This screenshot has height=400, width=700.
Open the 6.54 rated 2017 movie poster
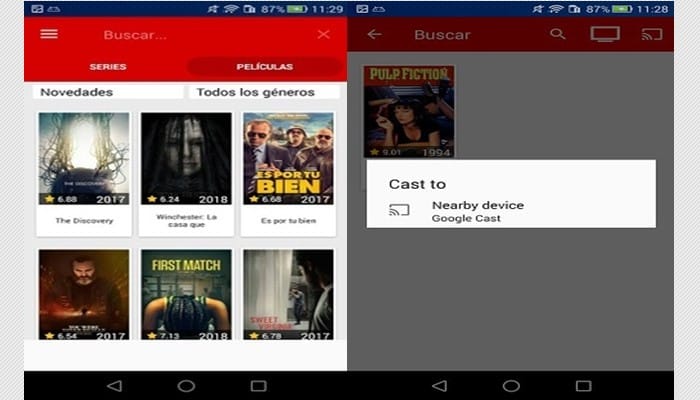[x=84, y=295]
